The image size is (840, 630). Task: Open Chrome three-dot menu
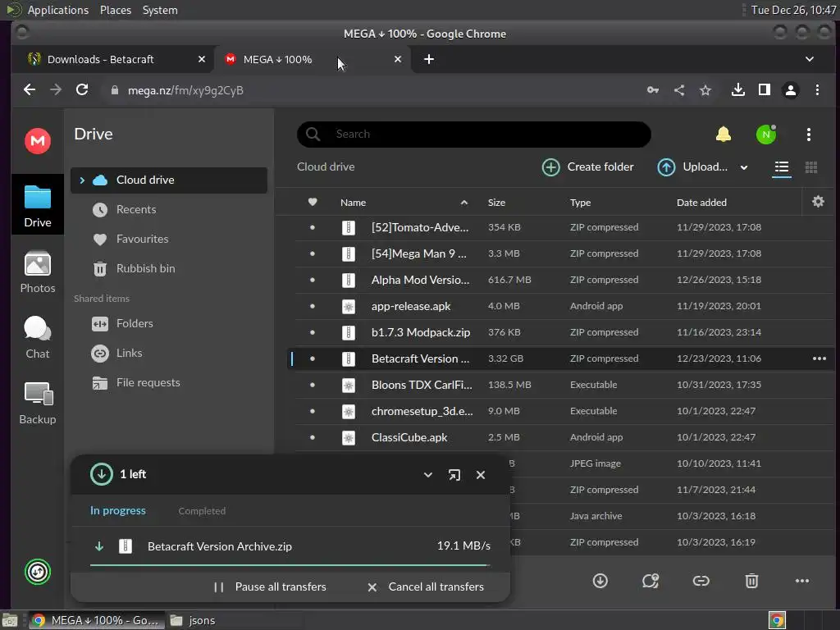tap(817, 90)
